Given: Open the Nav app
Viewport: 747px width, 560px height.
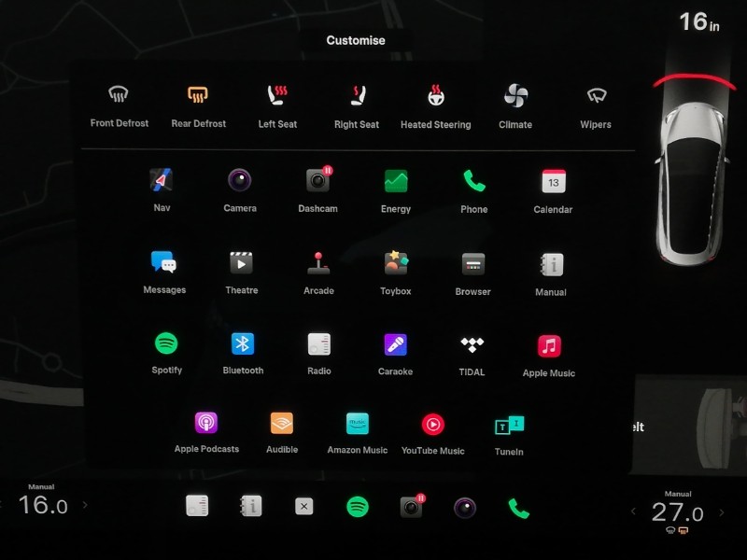Looking at the screenshot, I should 162,180.
